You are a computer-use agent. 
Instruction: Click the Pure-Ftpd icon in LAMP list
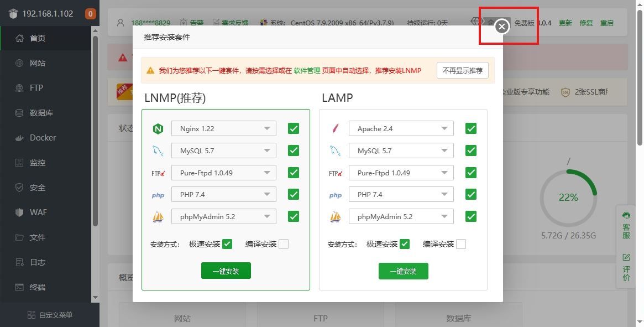click(x=335, y=173)
